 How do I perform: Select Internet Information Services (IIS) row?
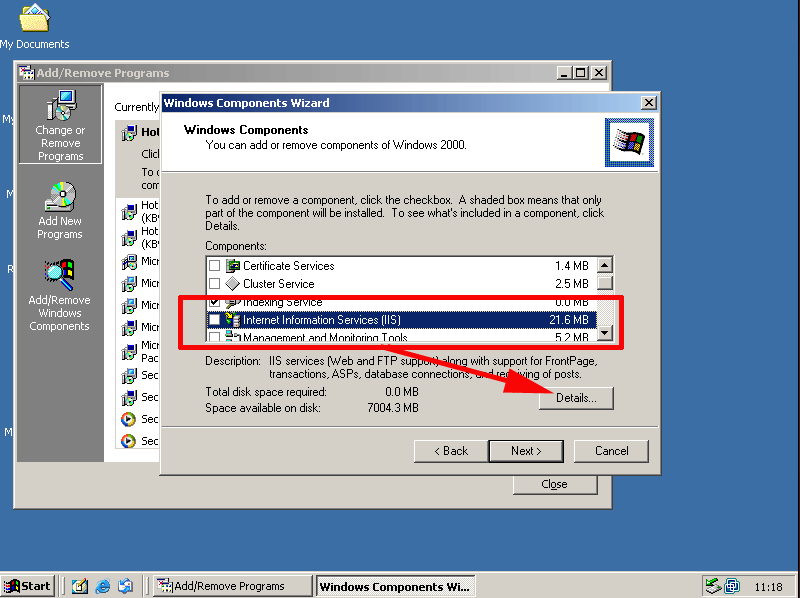(402, 320)
